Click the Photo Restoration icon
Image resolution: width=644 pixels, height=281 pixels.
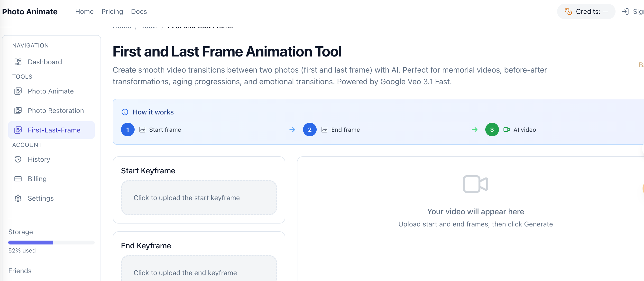point(18,111)
